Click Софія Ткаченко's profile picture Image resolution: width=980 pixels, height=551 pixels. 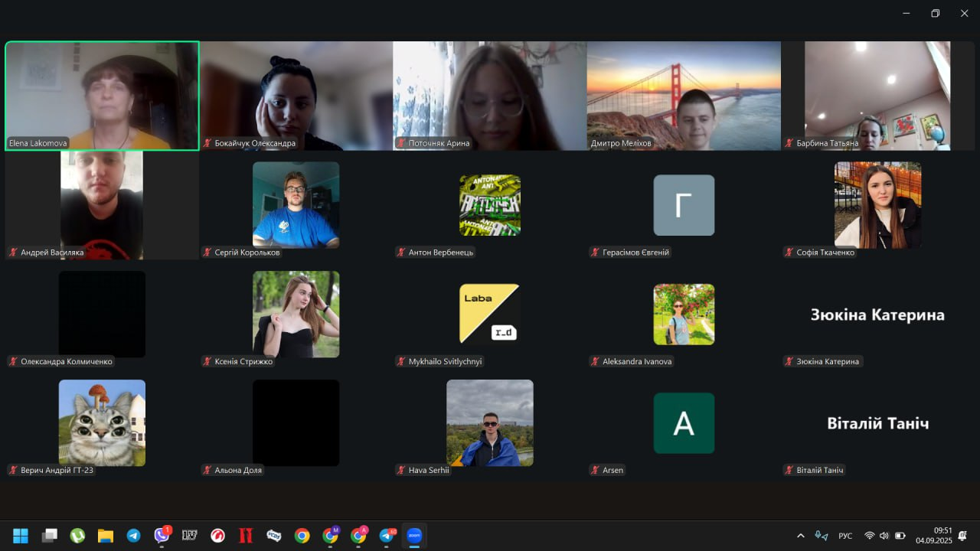[877, 204]
